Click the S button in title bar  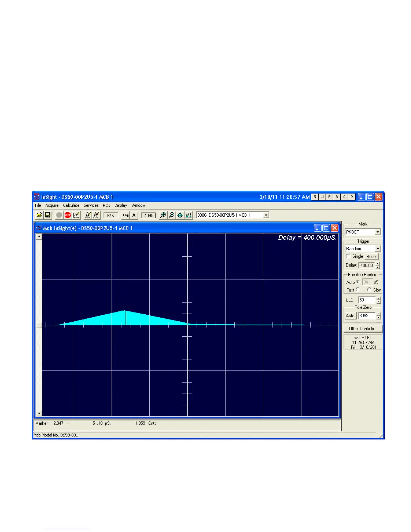(x=315, y=197)
